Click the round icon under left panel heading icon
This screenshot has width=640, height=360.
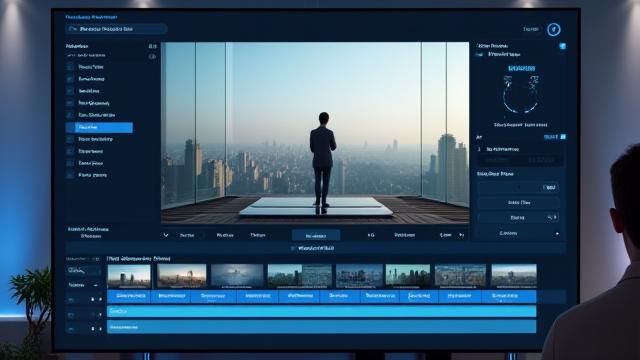(x=153, y=56)
